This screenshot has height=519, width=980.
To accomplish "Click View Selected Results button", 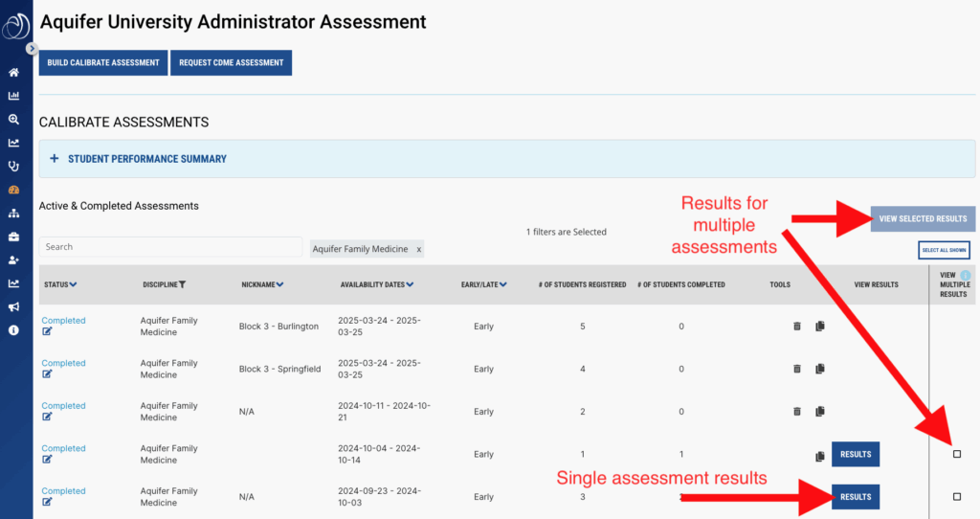I will point(923,219).
